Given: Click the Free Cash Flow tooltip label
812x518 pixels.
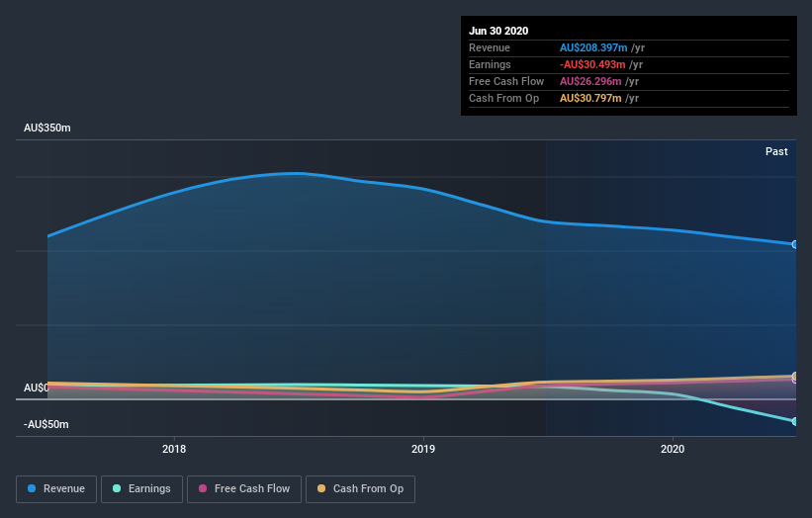Looking at the screenshot, I should click(506, 82).
